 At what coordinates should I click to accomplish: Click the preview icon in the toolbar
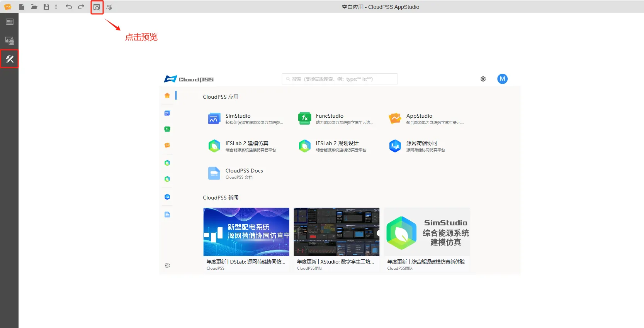(x=97, y=7)
